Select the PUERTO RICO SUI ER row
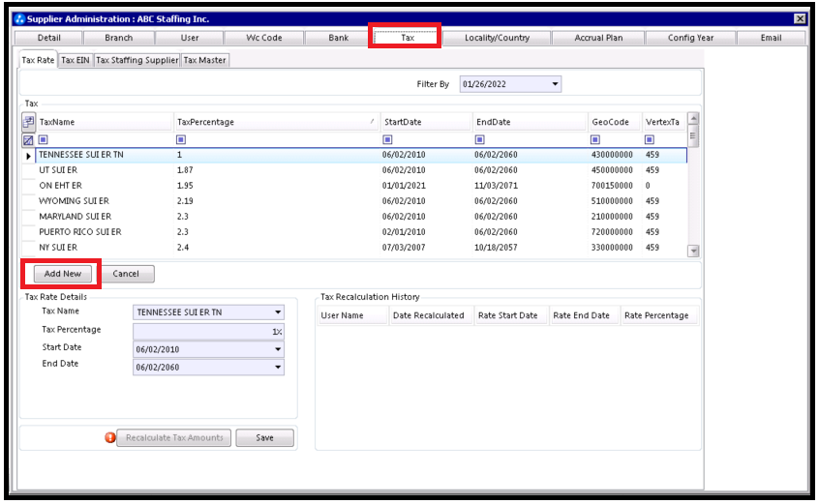The image size is (819, 504). [x=361, y=231]
